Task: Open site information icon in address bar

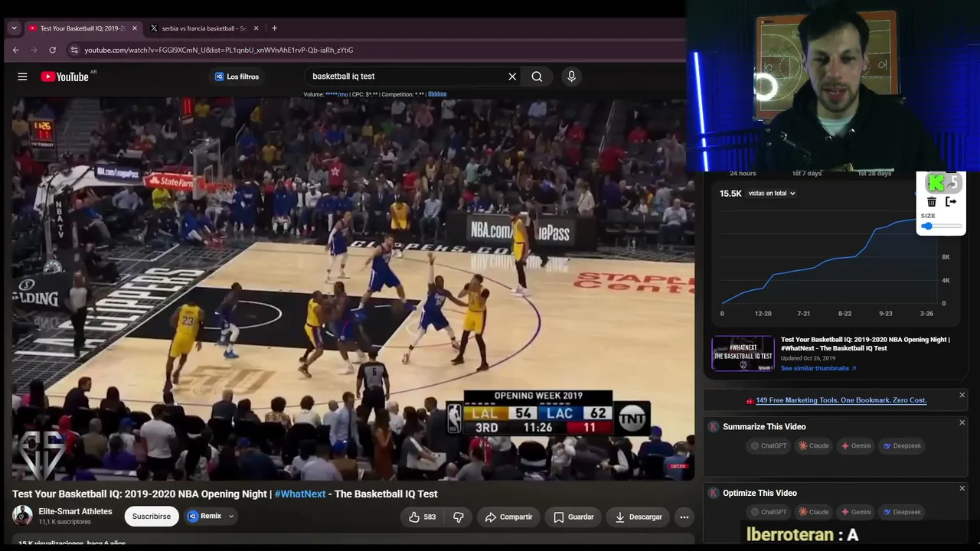Action: (74, 50)
